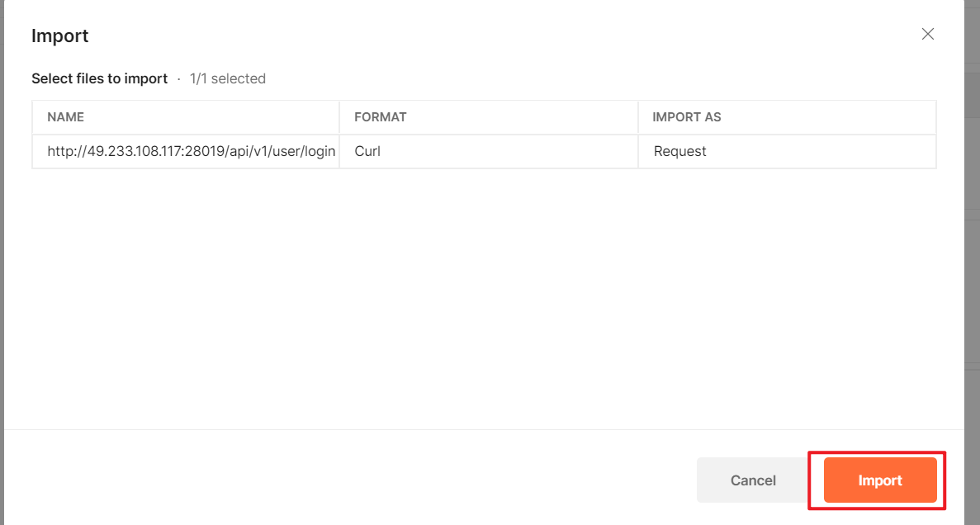Click the dot separator before "1/1 selected"

178,79
